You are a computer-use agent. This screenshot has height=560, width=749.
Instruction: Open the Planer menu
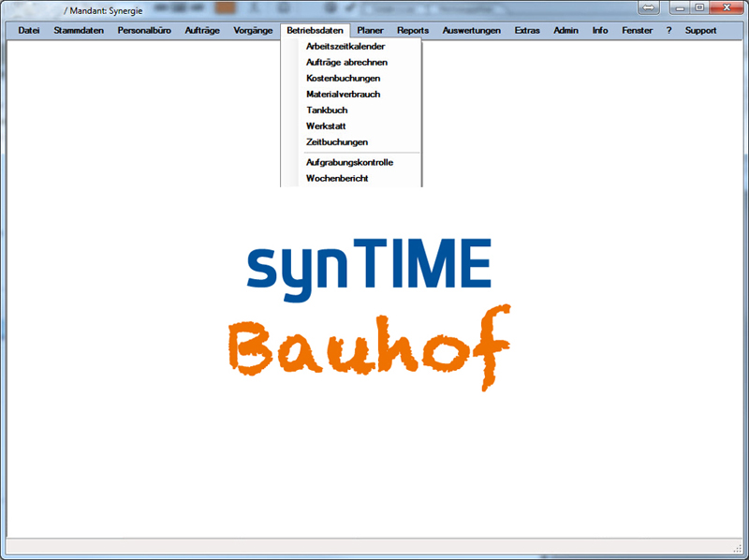point(371,30)
